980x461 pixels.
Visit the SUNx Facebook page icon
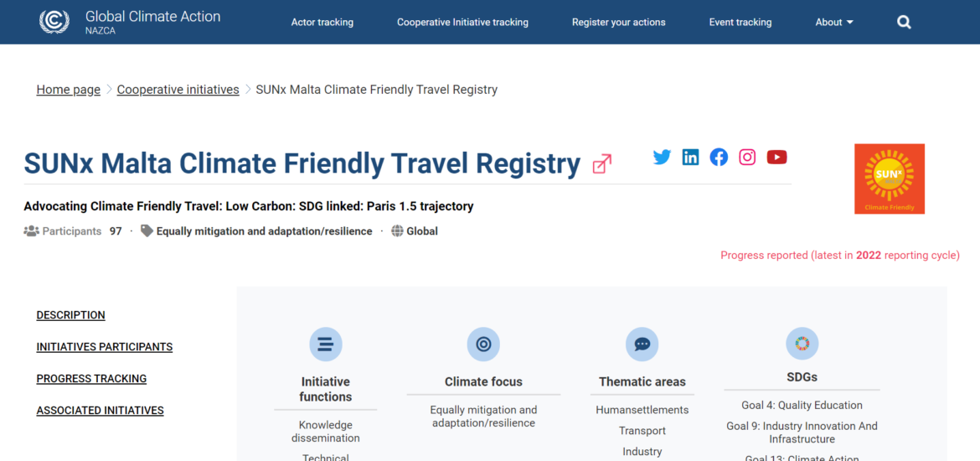click(719, 157)
